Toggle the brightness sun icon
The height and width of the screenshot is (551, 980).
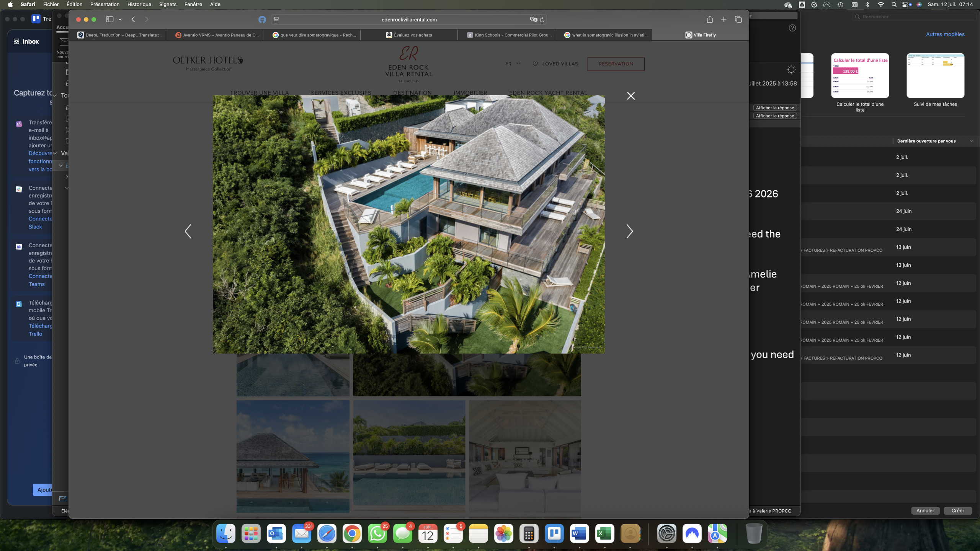[791, 70]
